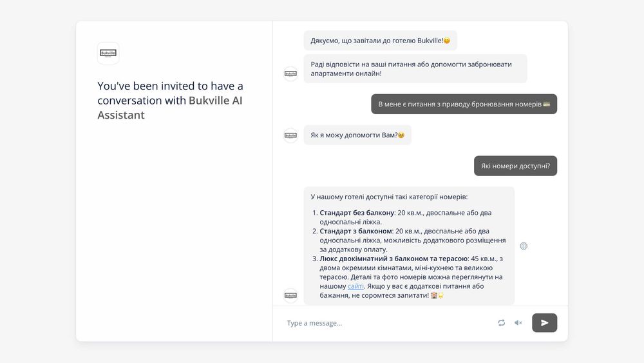Image resolution: width=644 pixels, height=363 pixels.
Task: Click the bot avatar next to the room categories message
Action: coord(290,295)
